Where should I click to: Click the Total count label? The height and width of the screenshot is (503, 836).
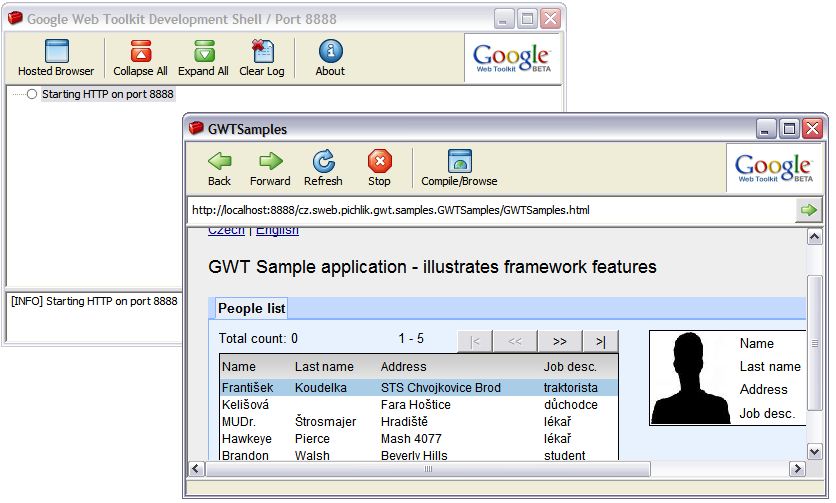[258, 339]
